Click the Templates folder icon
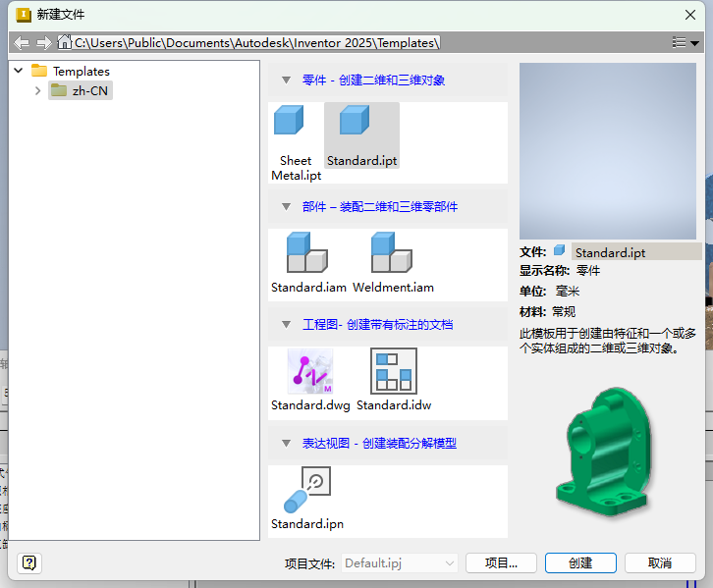 pyautogui.click(x=39, y=71)
